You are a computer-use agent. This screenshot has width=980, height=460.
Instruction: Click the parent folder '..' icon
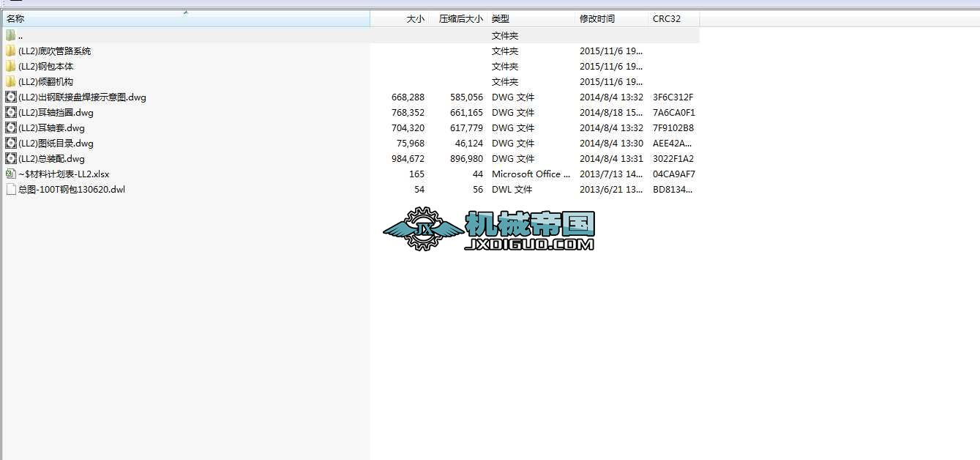10,35
